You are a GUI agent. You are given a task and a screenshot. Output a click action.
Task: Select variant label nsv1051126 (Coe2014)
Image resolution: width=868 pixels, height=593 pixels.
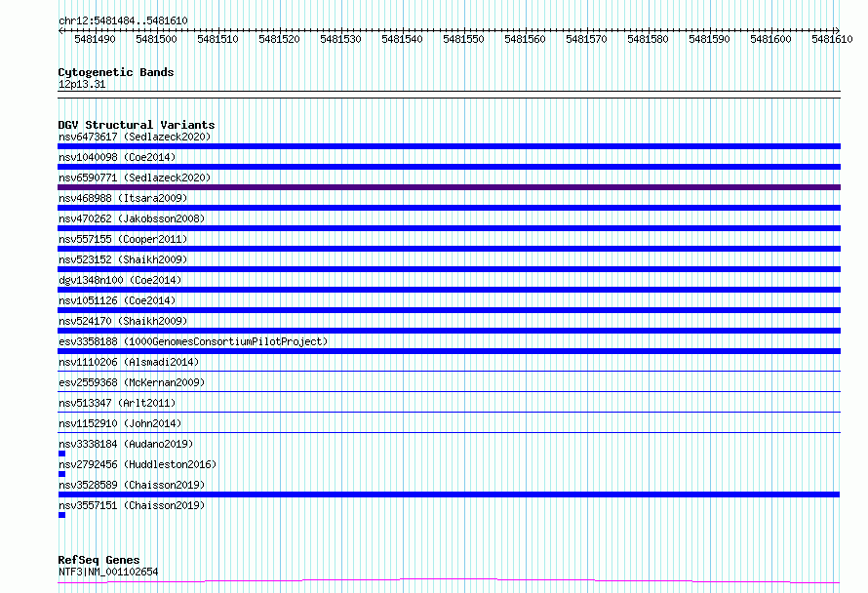117,300
